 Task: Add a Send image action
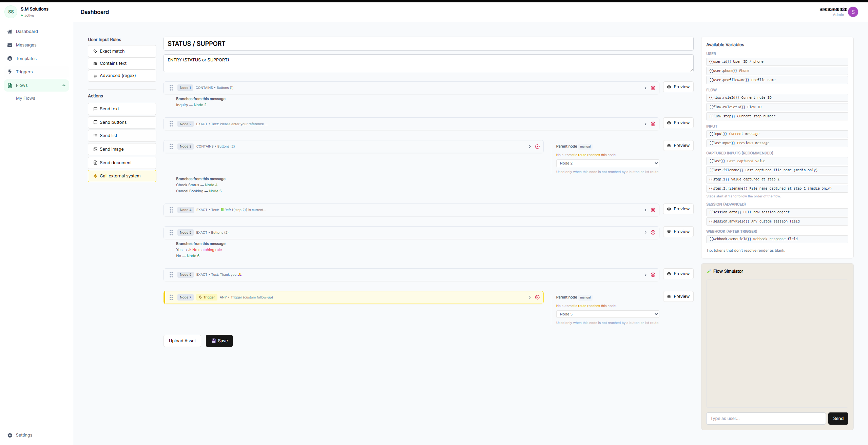pos(122,149)
